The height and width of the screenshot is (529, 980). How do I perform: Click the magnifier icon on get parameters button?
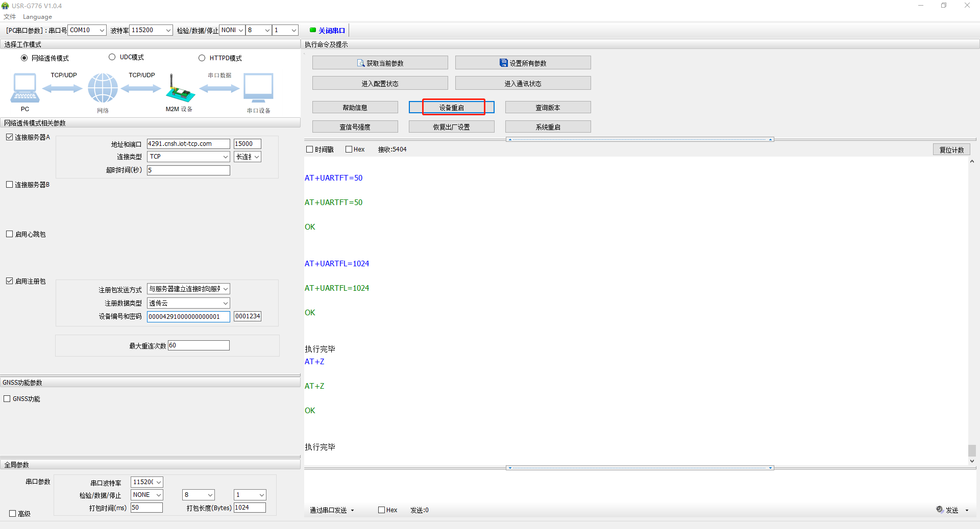[x=361, y=63]
